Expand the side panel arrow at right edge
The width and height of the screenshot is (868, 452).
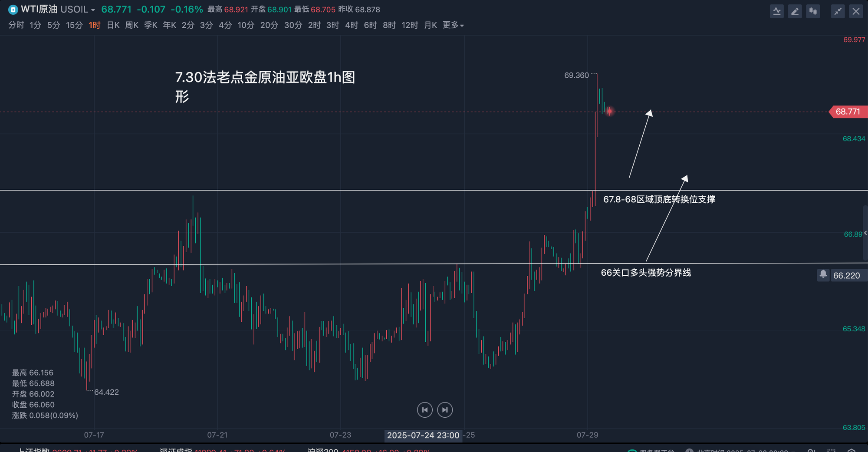point(865,233)
